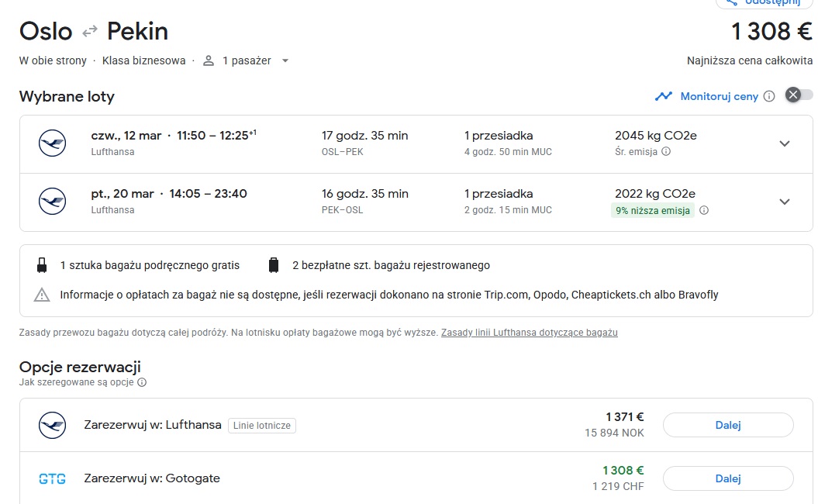This screenshot has width=818, height=504.
Task: Click the 9% niższa emisja badge
Action: pyautogui.click(x=653, y=211)
